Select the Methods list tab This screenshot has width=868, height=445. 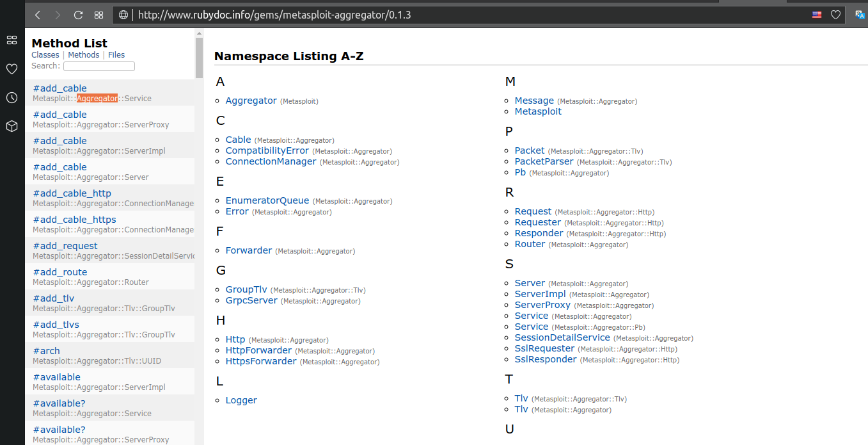click(84, 55)
